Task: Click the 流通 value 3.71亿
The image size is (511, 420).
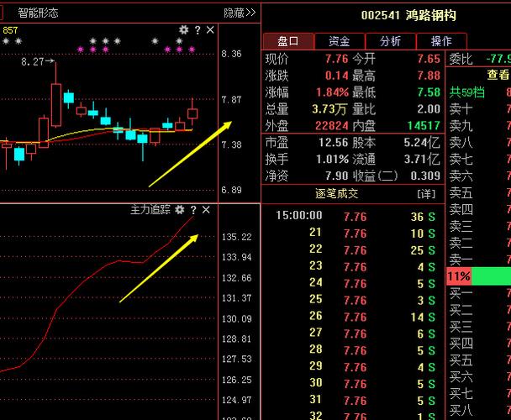Action: (422, 160)
